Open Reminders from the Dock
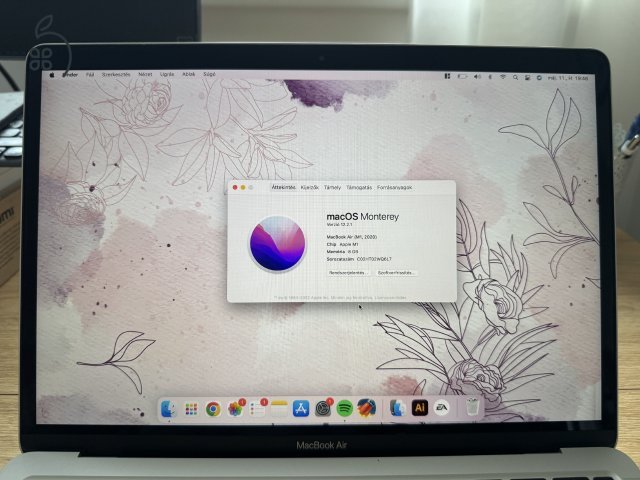This screenshot has width=640, height=480. click(257, 409)
